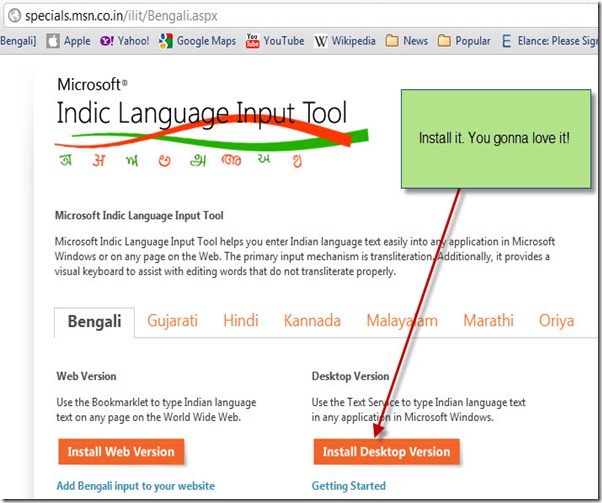Switch to the Oriya tab

[x=556, y=321]
